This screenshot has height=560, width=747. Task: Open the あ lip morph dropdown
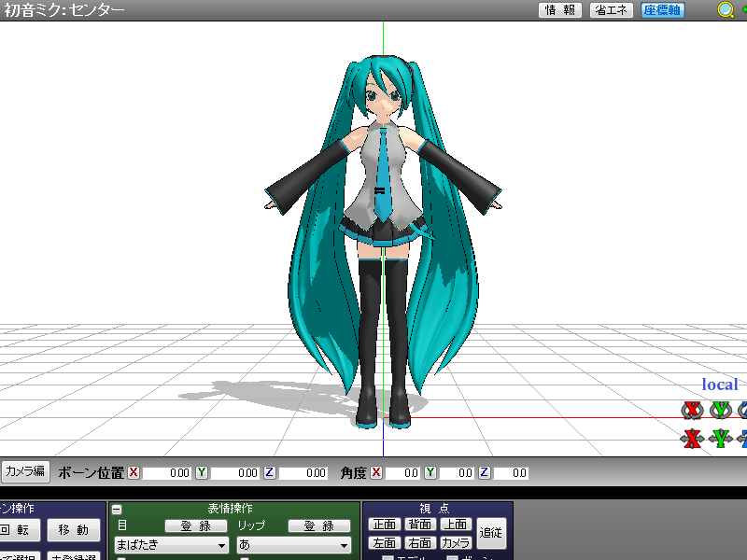coord(294,544)
